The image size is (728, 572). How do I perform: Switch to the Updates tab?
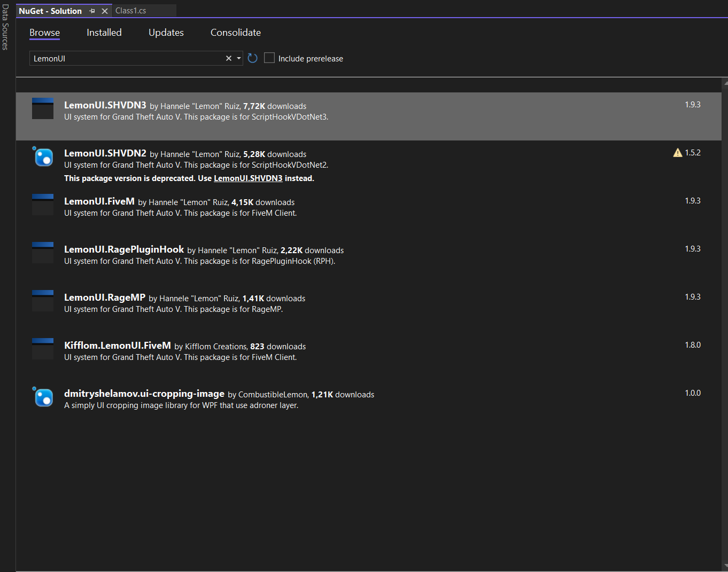166,33
